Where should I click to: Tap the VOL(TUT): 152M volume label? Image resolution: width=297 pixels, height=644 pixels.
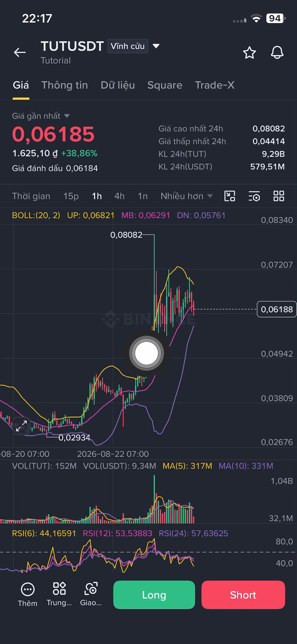pyautogui.click(x=44, y=466)
